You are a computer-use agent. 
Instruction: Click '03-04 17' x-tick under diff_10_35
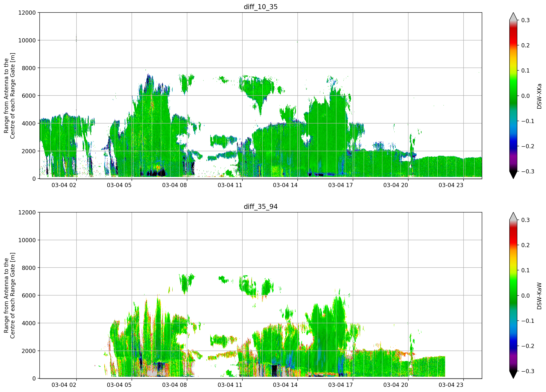[x=340, y=185]
